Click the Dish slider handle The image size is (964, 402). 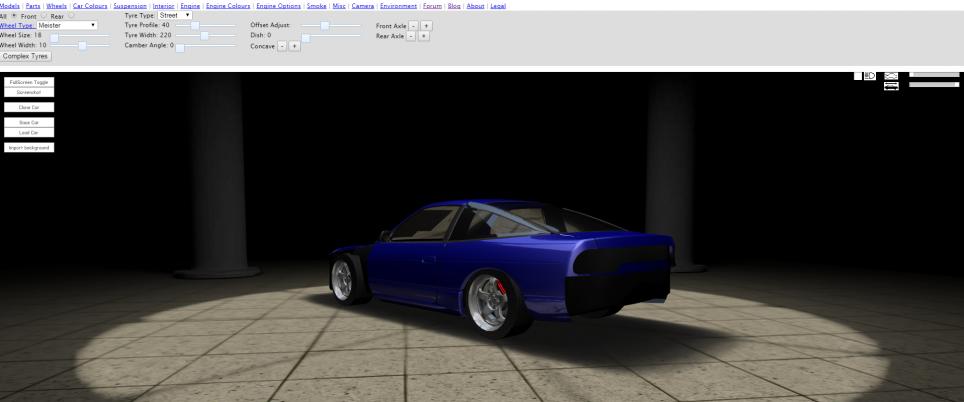306,38
